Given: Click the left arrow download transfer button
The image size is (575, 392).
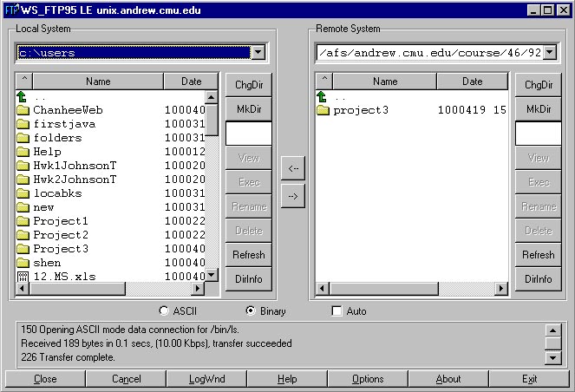Looking at the screenshot, I should pyautogui.click(x=293, y=168).
